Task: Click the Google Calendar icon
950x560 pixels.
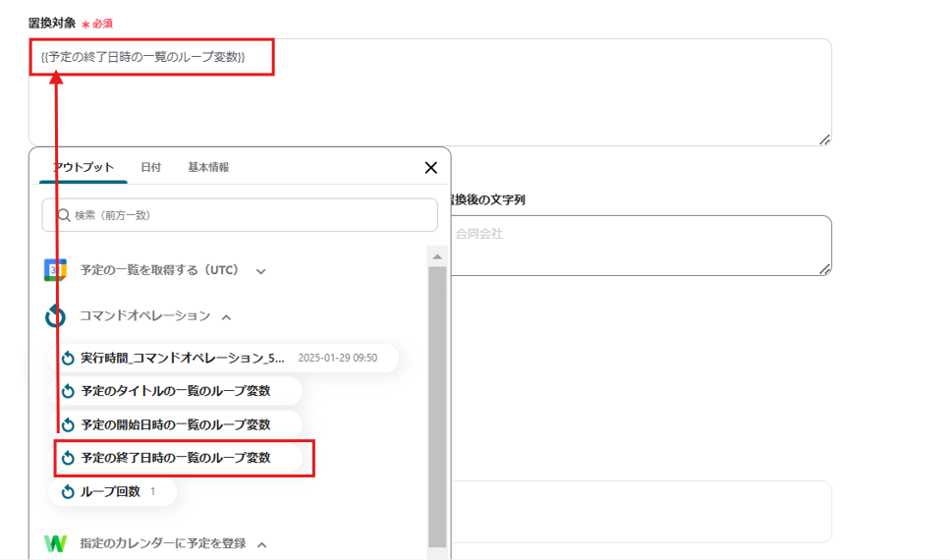Action: 55,270
